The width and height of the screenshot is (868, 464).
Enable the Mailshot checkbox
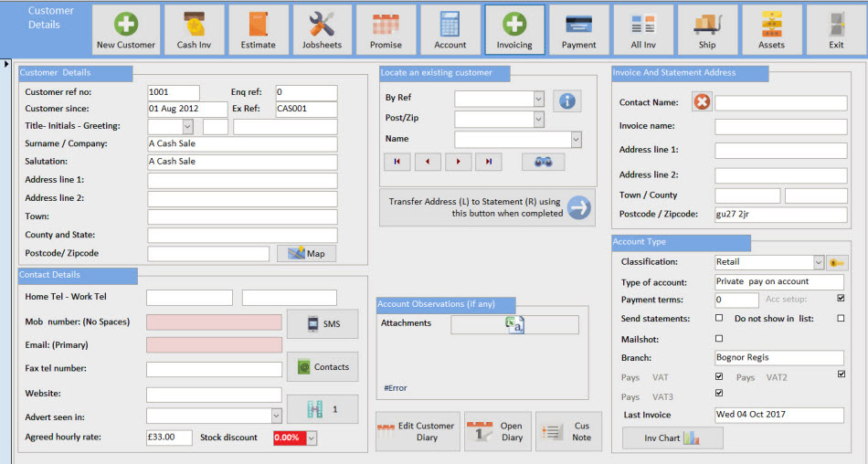(x=719, y=339)
